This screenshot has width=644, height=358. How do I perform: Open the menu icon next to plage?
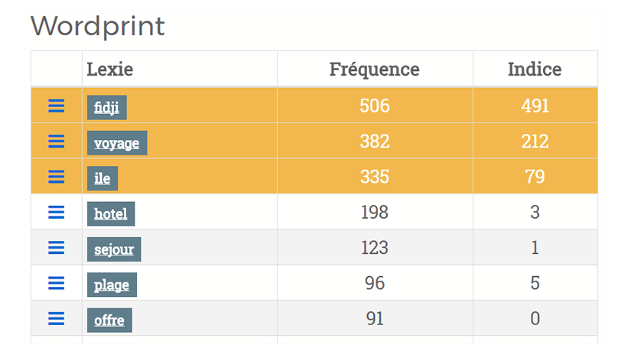(57, 283)
